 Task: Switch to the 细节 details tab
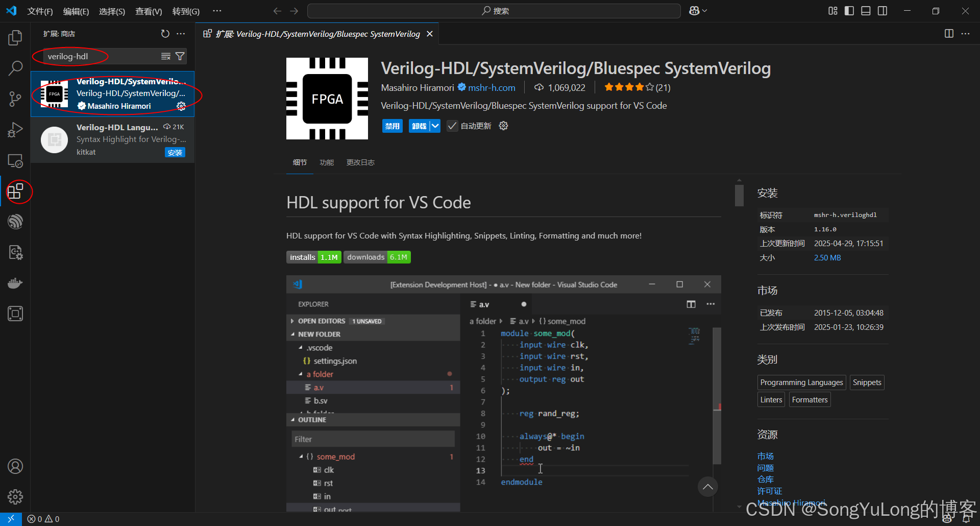pyautogui.click(x=300, y=162)
